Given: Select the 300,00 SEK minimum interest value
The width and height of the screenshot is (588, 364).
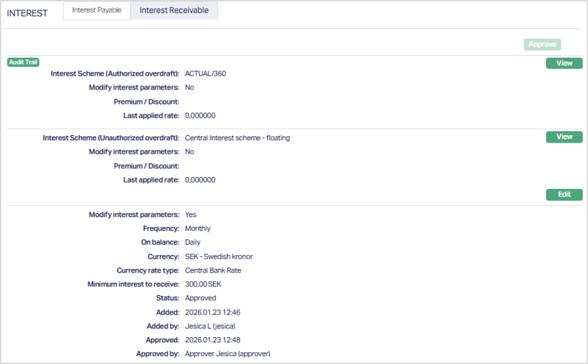Looking at the screenshot, I should click(x=203, y=285).
